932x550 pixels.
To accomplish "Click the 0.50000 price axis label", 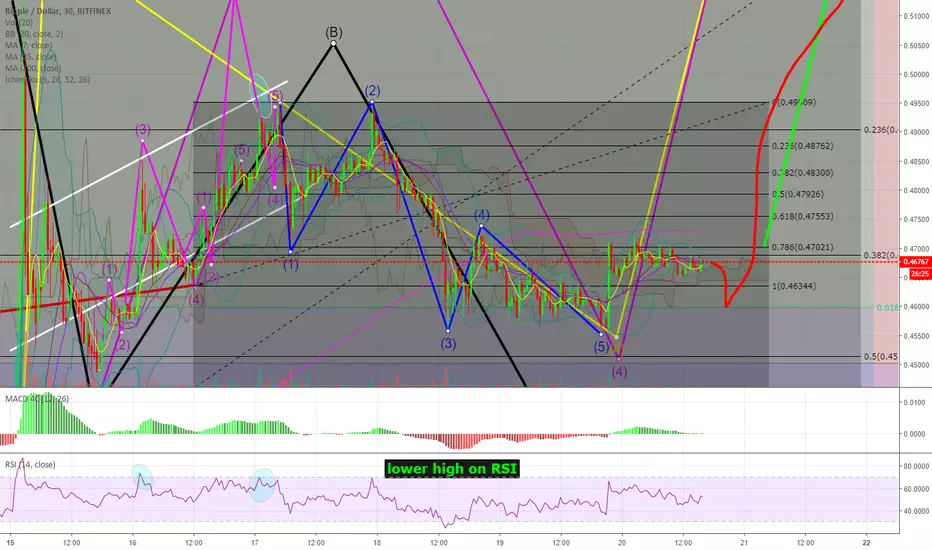I will [916, 74].
